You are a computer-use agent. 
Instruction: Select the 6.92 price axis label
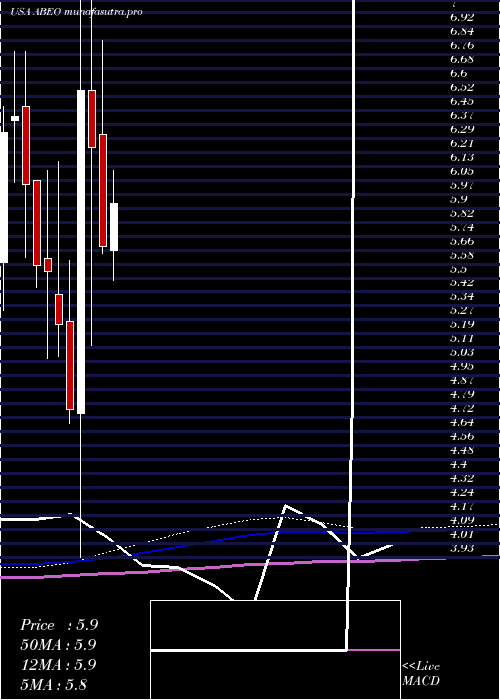462,18
